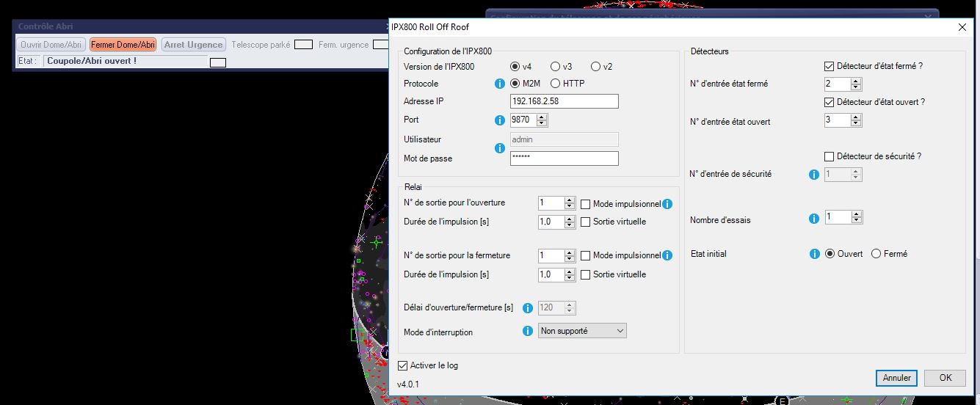
Task: Click the Annuler button
Action: tap(896, 378)
